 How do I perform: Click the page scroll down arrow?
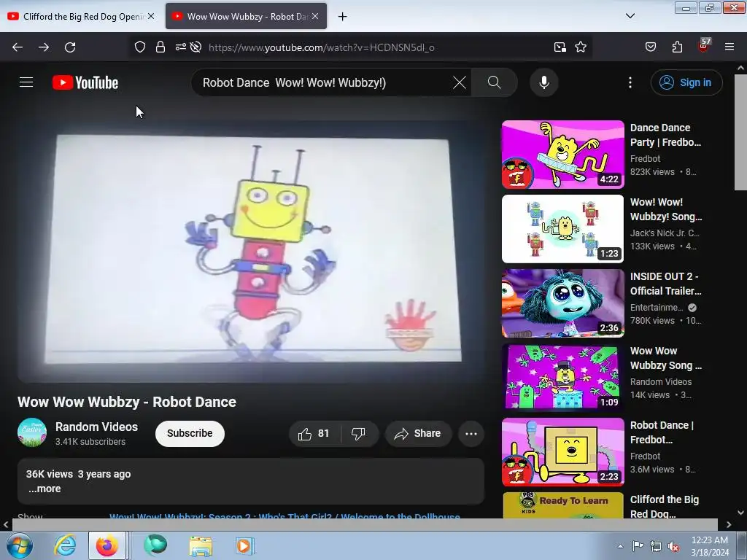tap(741, 513)
